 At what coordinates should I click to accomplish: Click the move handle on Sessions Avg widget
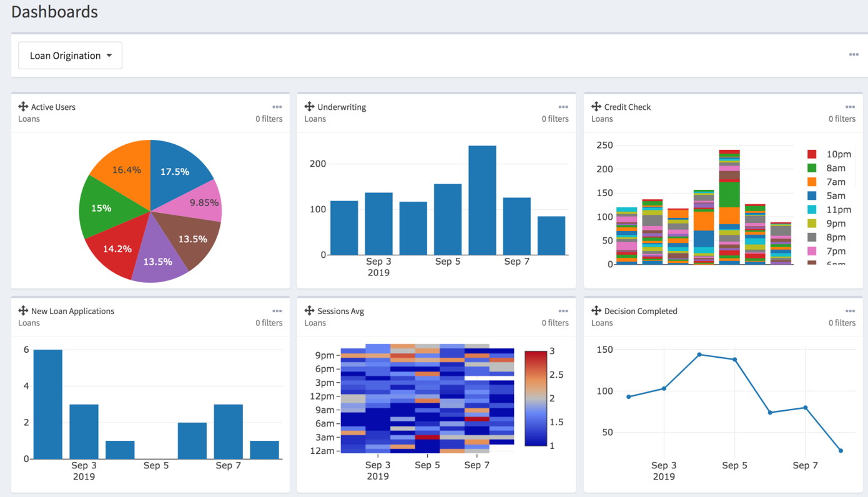pos(309,311)
